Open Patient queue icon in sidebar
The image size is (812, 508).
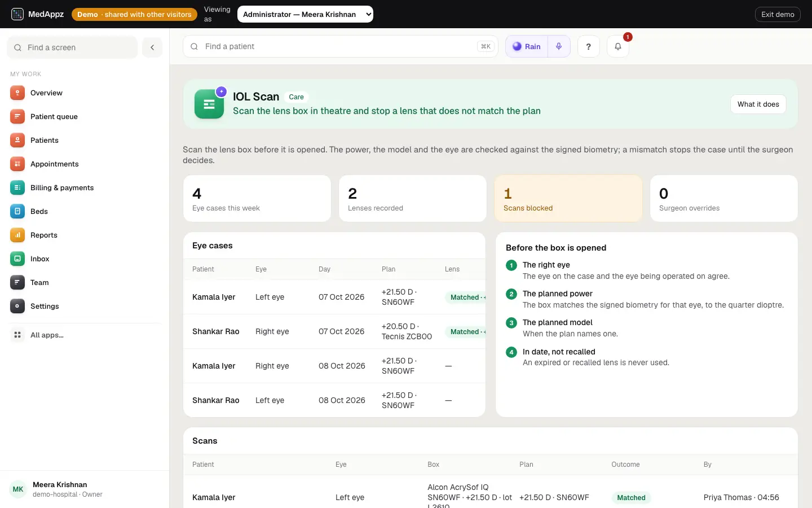click(17, 117)
